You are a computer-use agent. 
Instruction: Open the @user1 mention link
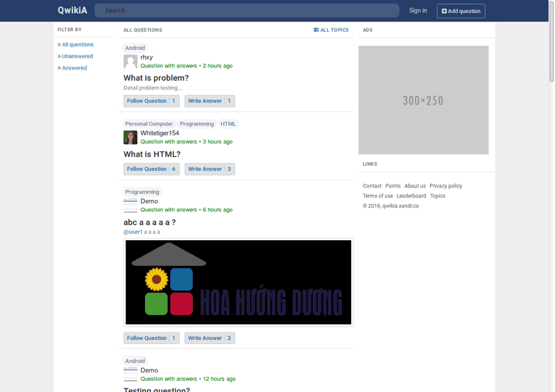tap(133, 232)
